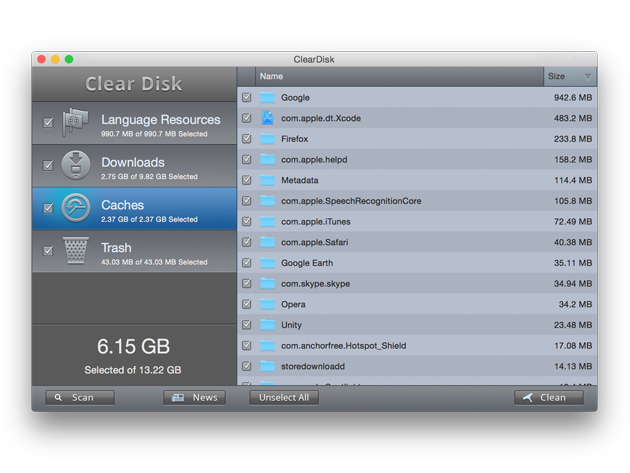Toggle the Google Earth checkbox
Screen dimensions: 630x473
[247, 263]
